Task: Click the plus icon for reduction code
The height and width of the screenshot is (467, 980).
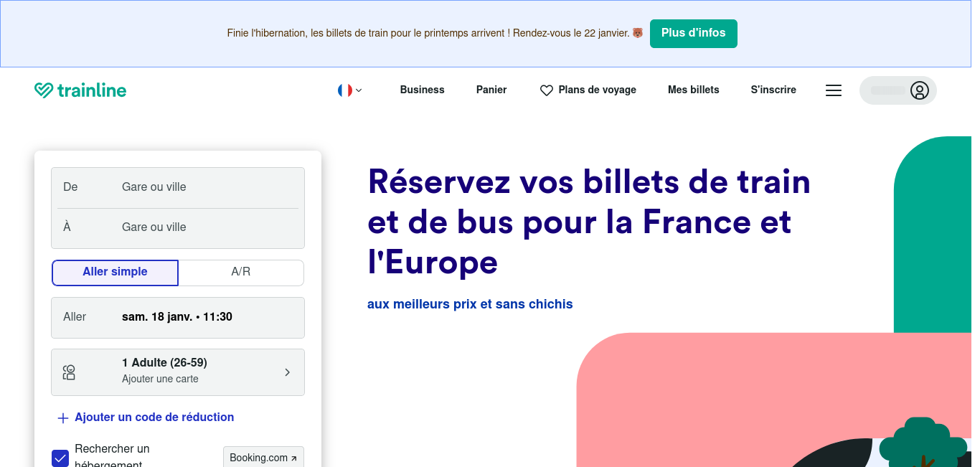Action: coord(63,418)
